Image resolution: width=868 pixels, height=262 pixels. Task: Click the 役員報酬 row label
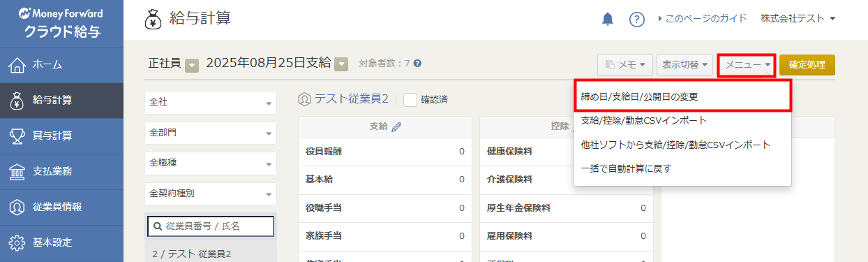324,151
